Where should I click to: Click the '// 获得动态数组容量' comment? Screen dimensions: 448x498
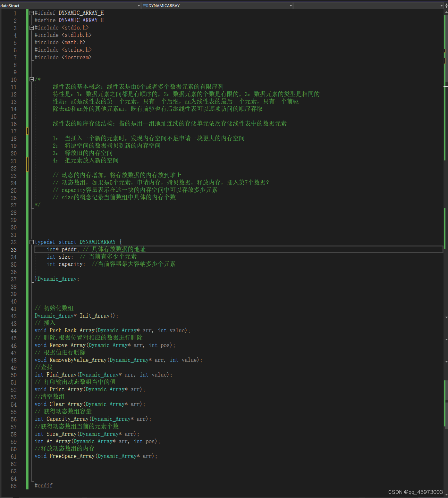(x=63, y=411)
